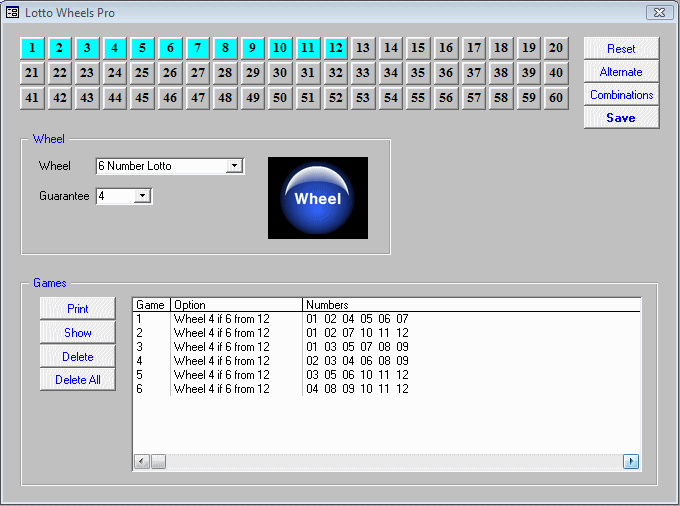The width and height of the screenshot is (680, 506).
Task: Select game 1 row with numbers 01 02 04 05 06 07
Action: (386, 319)
